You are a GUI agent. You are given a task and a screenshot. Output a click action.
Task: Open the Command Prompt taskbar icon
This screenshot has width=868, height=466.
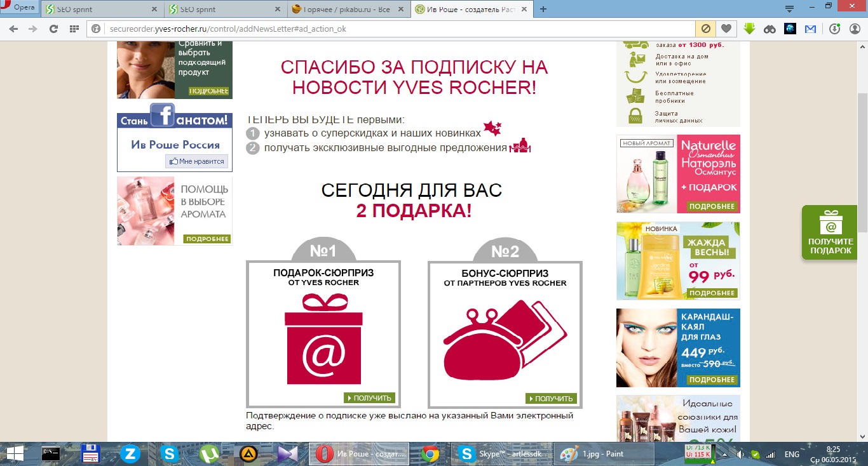[x=51, y=454]
